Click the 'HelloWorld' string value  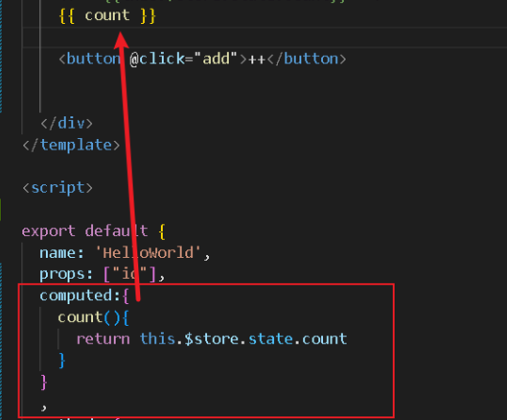149,253
